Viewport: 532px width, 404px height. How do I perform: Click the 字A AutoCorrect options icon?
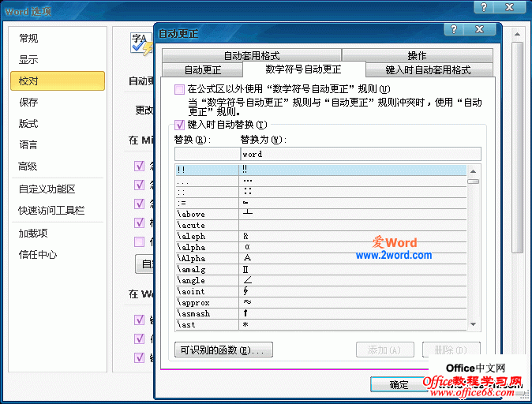pyautogui.click(x=141, y=43)
